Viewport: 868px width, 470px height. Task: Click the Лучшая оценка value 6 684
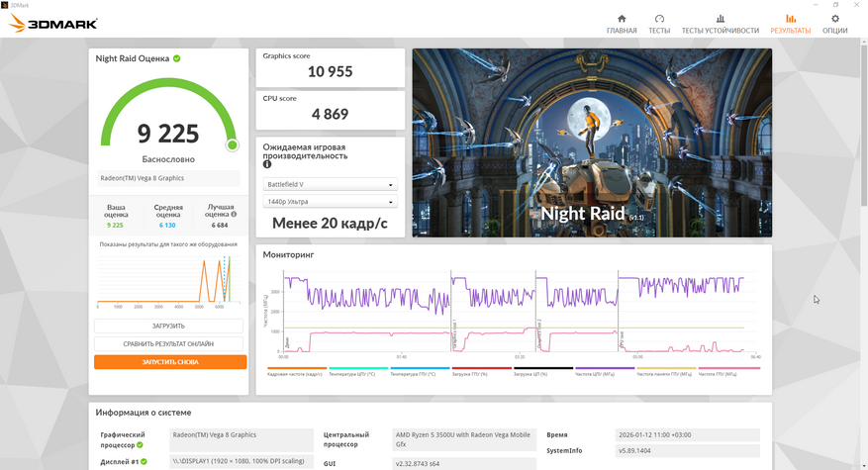click(x=219, y=226)
